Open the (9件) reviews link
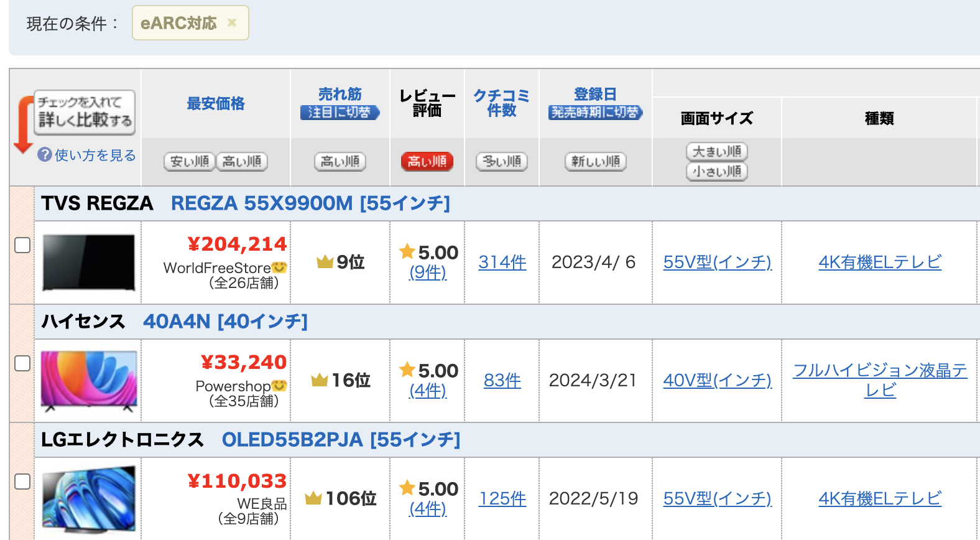The width and height of the screenshot is (980, 540). [428, 272]
